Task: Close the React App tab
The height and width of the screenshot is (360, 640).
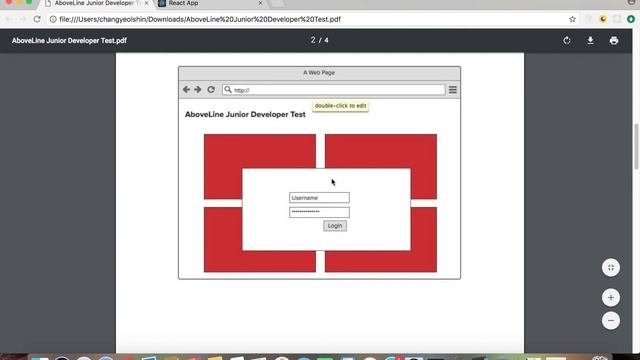Action: [260, 3]
